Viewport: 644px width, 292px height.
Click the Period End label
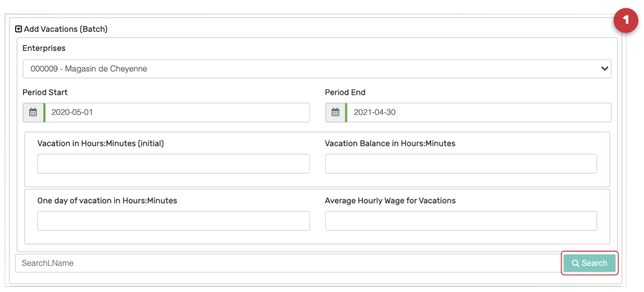click(345, 92)
